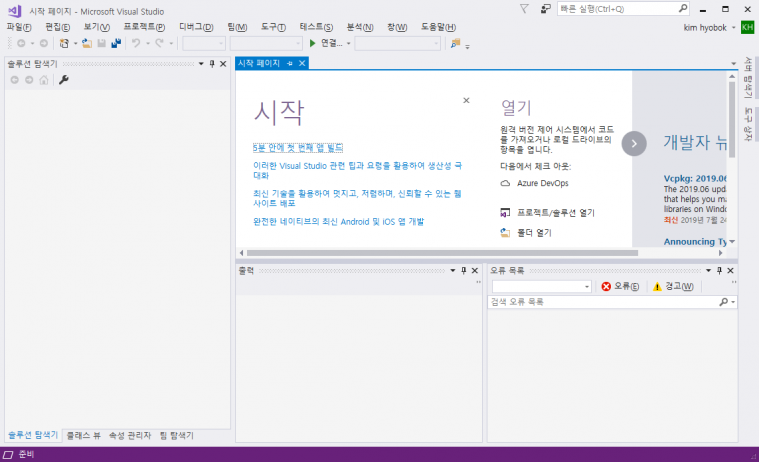
Task: Pin the Start Page tab
Action: point(289,63)
